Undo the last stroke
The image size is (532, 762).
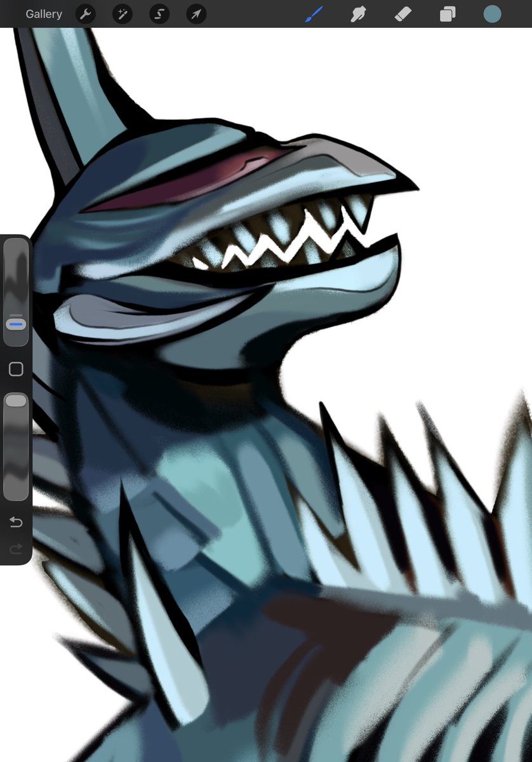click(16, 522)
